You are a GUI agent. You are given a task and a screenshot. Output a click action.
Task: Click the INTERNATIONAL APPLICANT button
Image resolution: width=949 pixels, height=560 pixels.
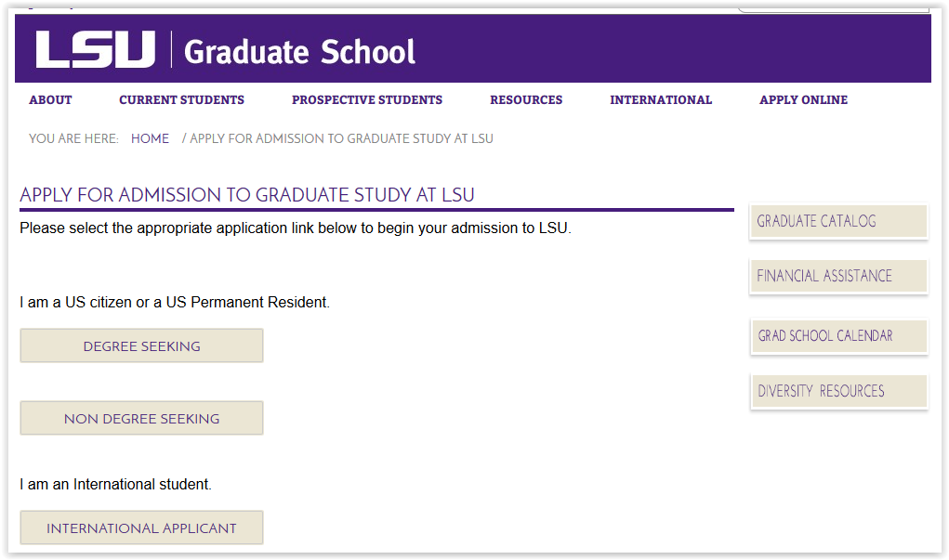pos(141,527)
